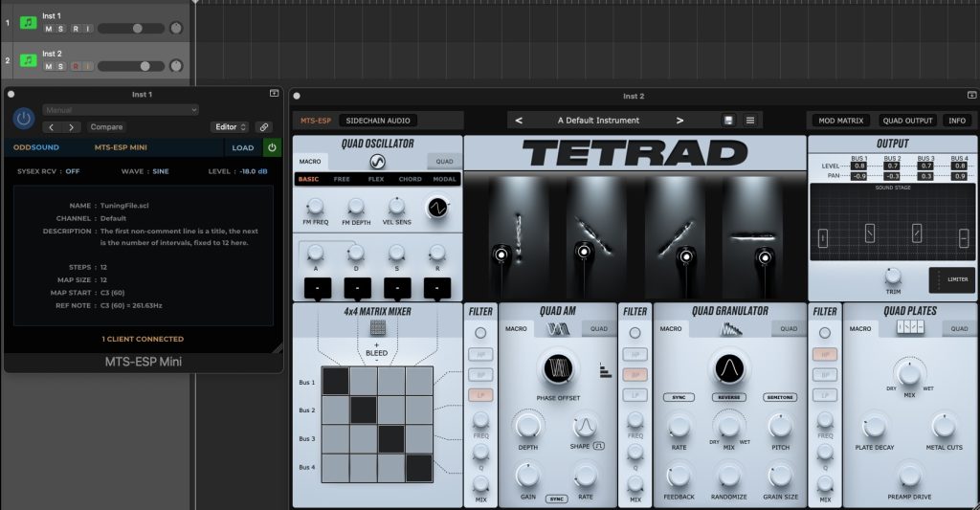Click the link chain icon in Inst 1
980x510 pixels.
tap(263, 127)
